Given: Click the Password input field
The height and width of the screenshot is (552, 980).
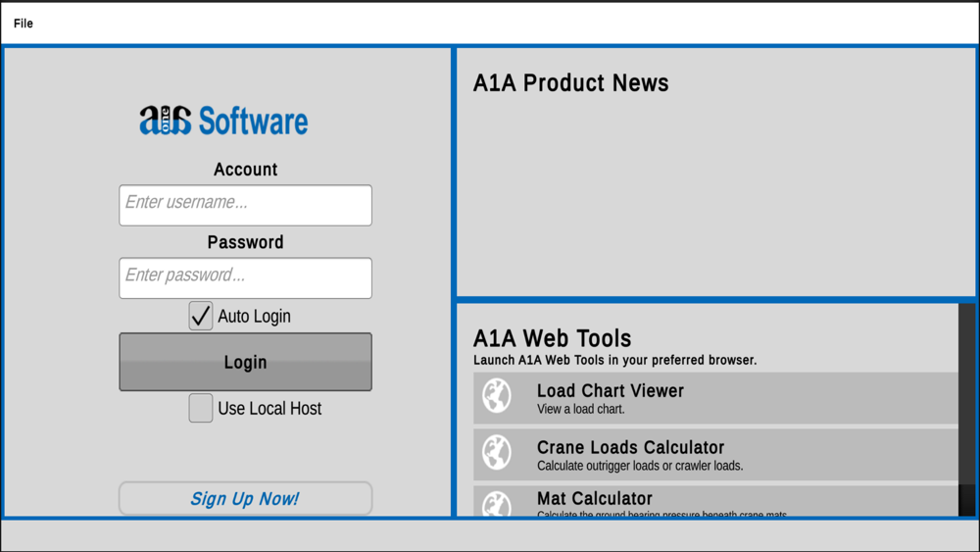Looking at the screenshot, I should pyautogui.click(x=246, y=278).
